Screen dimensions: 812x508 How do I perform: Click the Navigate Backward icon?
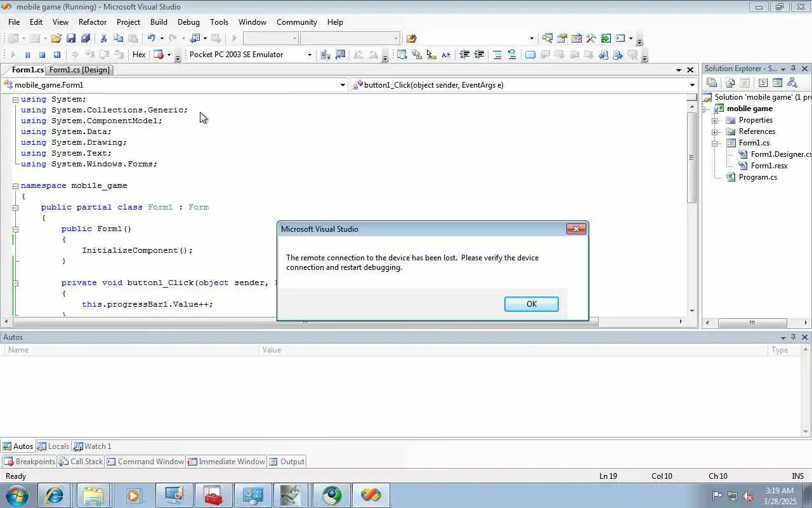point(195,38)
